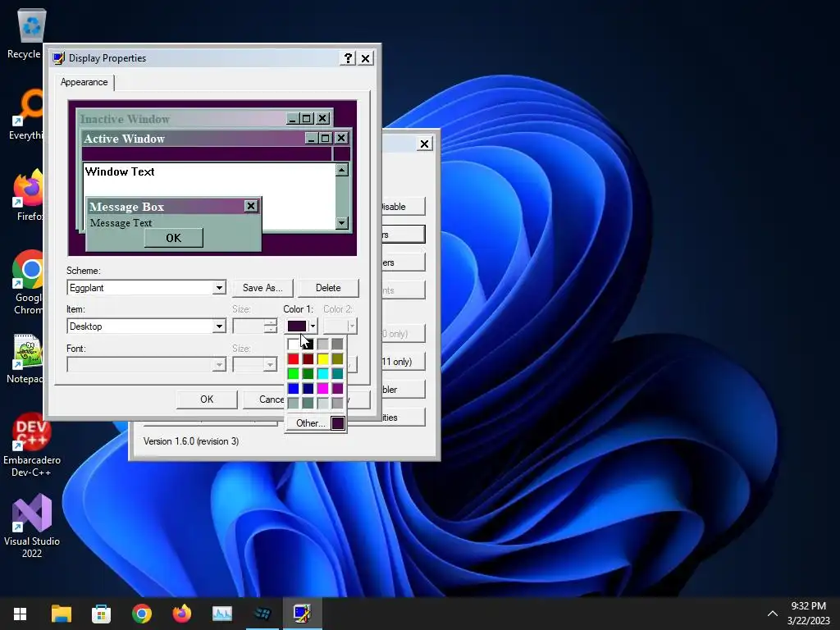
Task: Pick the navy blue color swatch
Action: [x=308, y=388]
